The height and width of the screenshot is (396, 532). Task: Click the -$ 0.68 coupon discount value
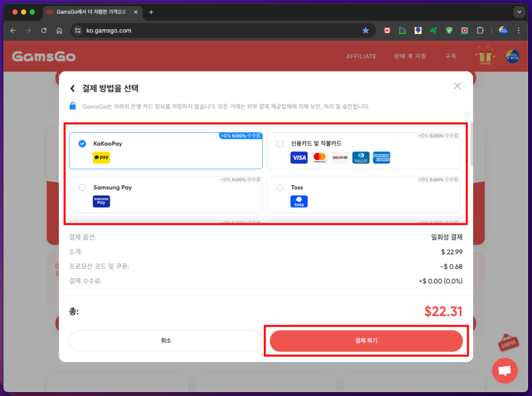tap(451, 267)
